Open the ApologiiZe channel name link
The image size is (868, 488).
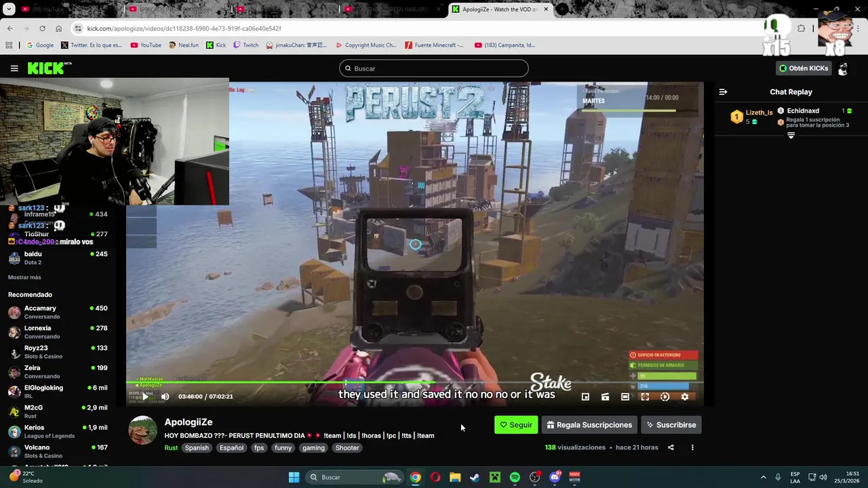[189, 422]
